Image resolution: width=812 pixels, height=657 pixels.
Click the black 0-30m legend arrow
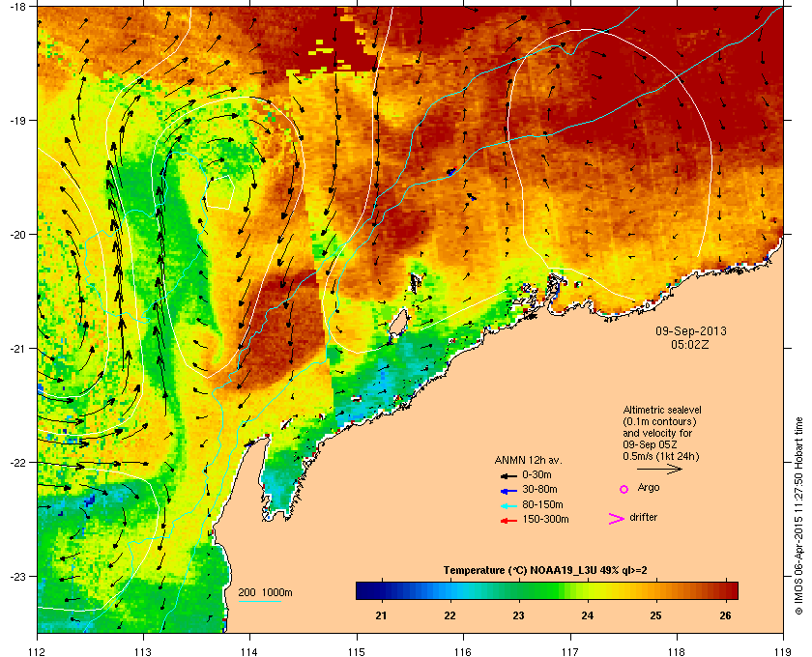tap(508, 475)
